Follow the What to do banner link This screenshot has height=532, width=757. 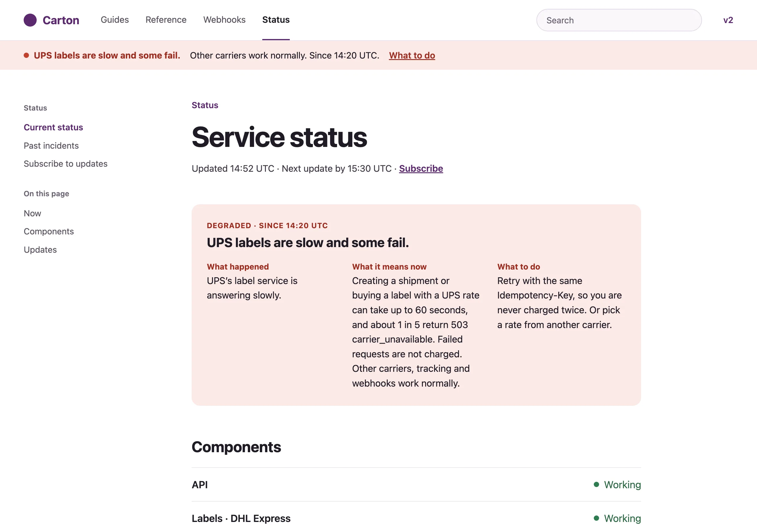tap(412, 55)
